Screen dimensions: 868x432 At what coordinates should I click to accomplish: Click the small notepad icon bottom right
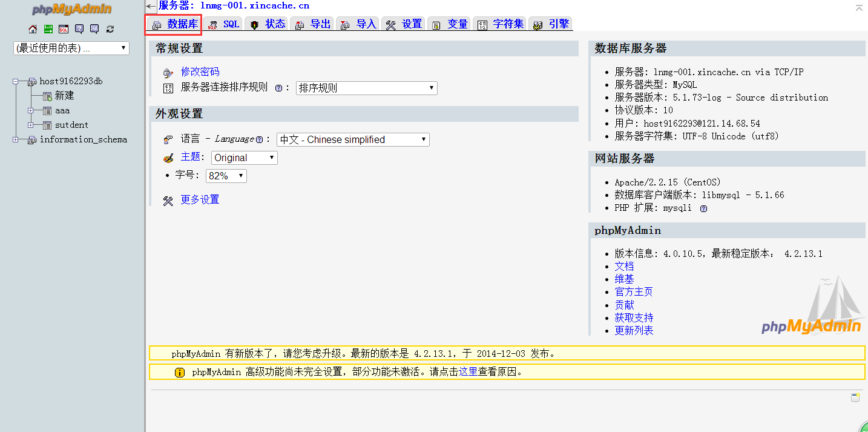point(855,397)
